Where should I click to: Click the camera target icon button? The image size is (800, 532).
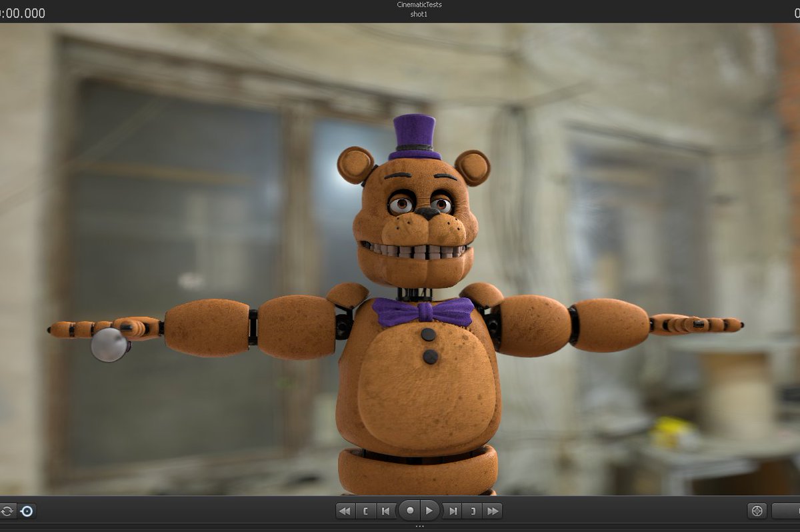point(757,511)
